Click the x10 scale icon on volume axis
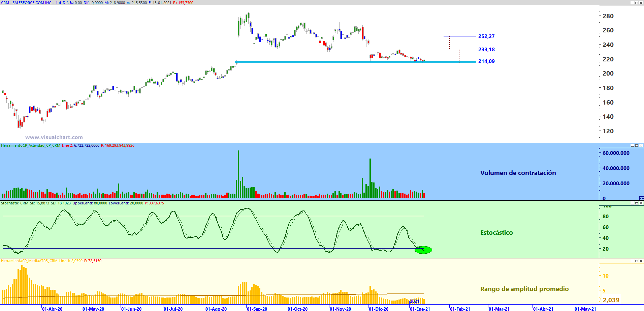This screenshot has width=644, height=311. point(641,198)
